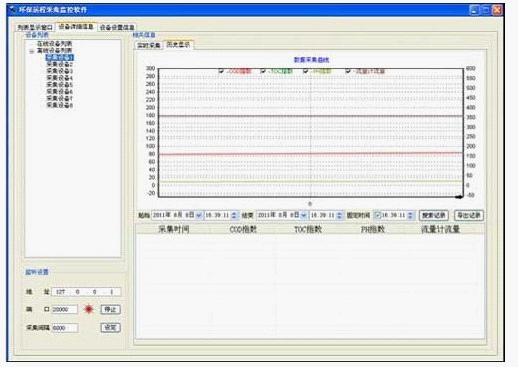Toggle the COD指数 curve checkbox
This screenshot has width=519, height=368.
coord(221,71)
